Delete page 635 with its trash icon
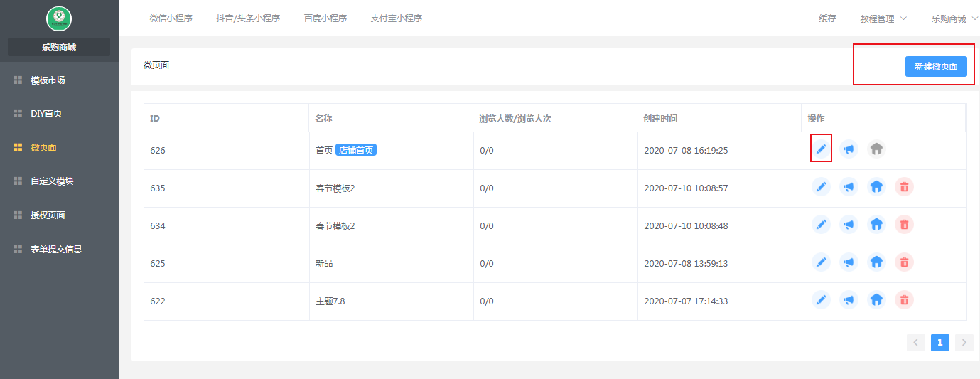Viewport: 980px width, 379px height. (904, 187)
